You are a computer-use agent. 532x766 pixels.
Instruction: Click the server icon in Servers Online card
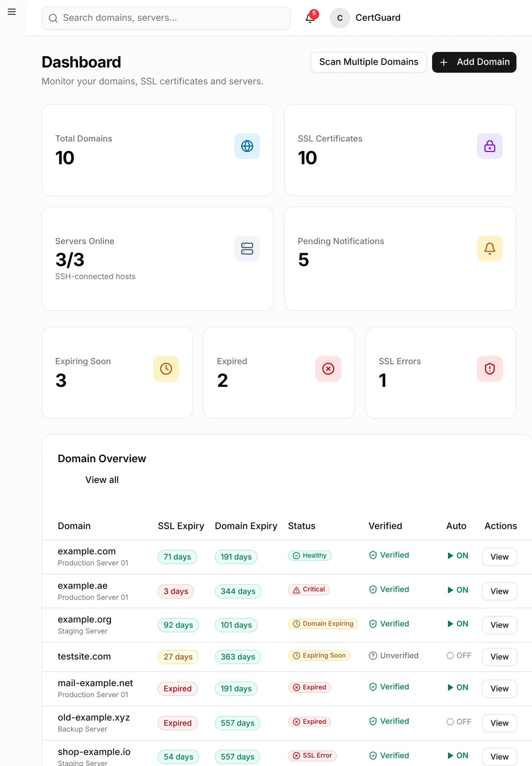point(247,248)
